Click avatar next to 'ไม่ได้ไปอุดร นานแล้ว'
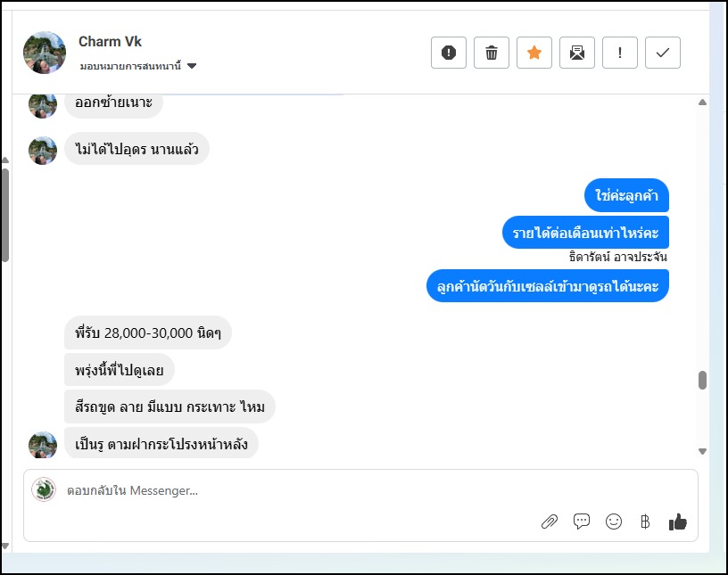 (43, 151)
